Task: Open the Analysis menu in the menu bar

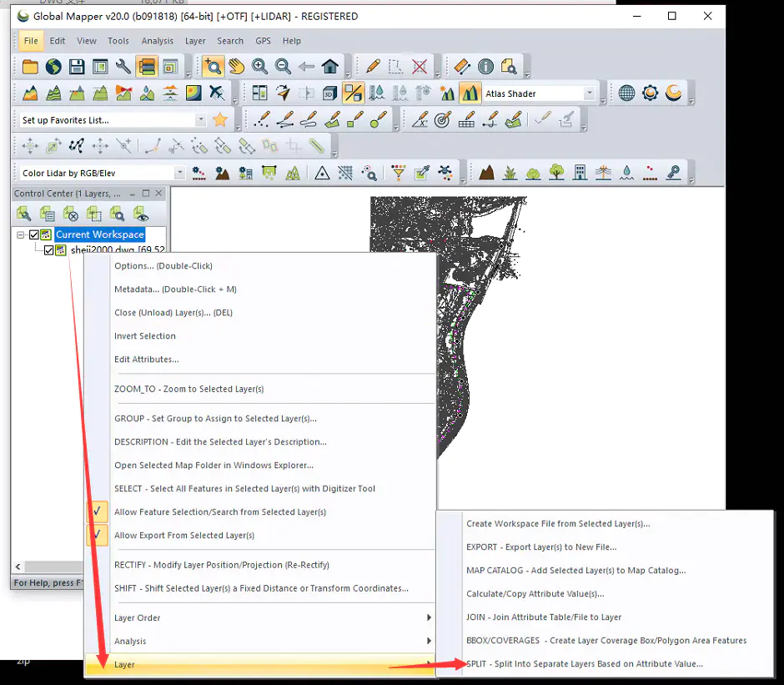Action: click(x=157, y=41)
